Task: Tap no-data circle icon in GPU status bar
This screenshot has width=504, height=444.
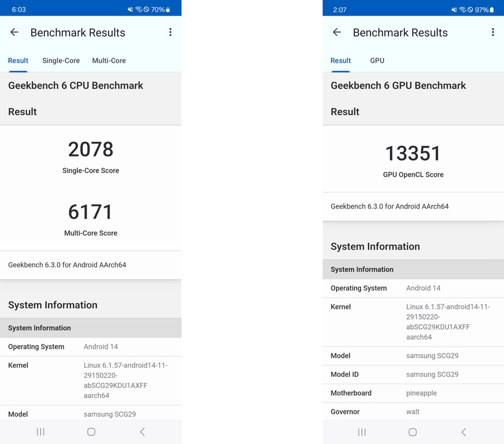Action: pos(470,10)
